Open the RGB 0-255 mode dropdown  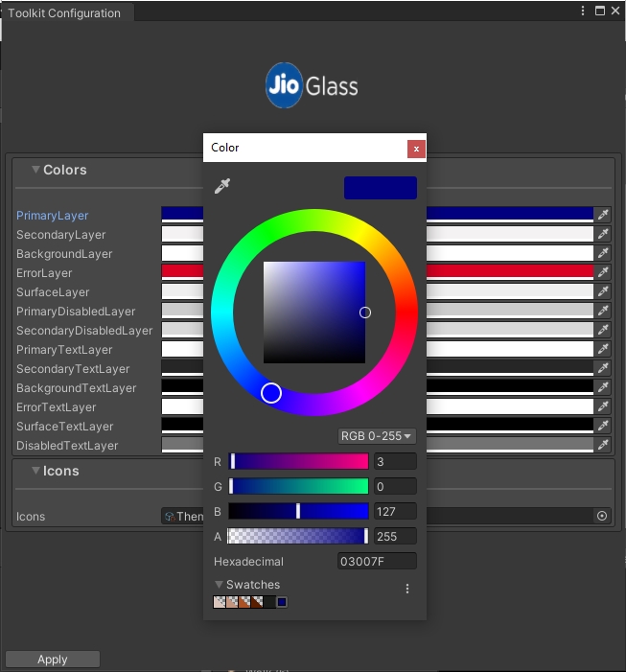(x=377, y=436)
